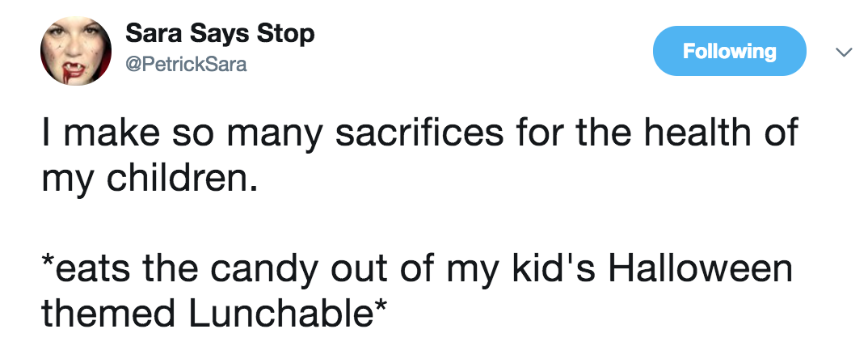Expand the tweet options chevron

(x=843, y=52)
